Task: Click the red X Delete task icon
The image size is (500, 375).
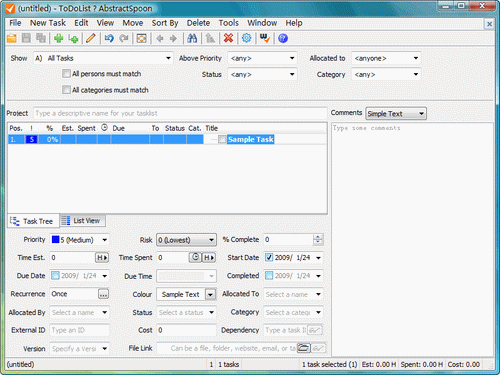Action: point(228,38)
